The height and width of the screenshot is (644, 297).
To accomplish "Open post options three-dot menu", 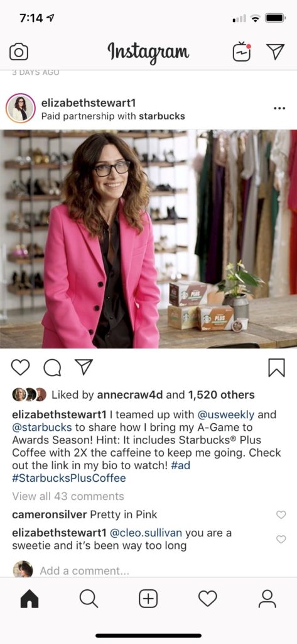I will point(279,108).
